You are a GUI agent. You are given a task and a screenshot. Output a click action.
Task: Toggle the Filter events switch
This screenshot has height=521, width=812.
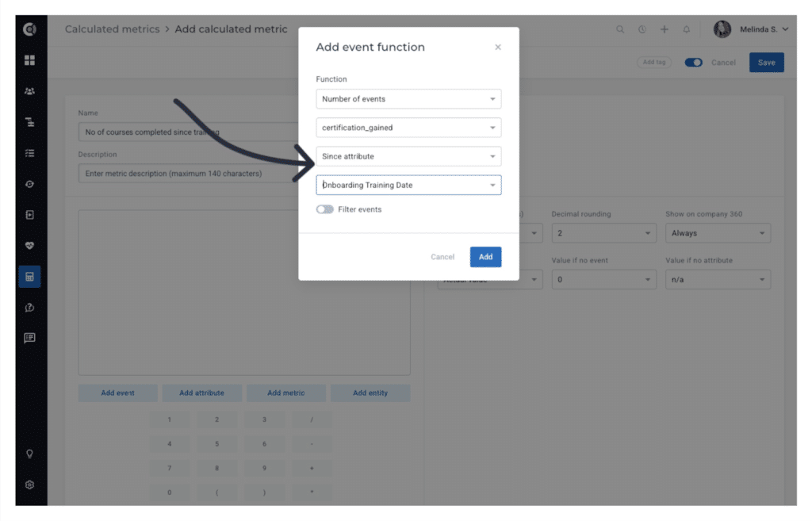[x=324, y=209]
